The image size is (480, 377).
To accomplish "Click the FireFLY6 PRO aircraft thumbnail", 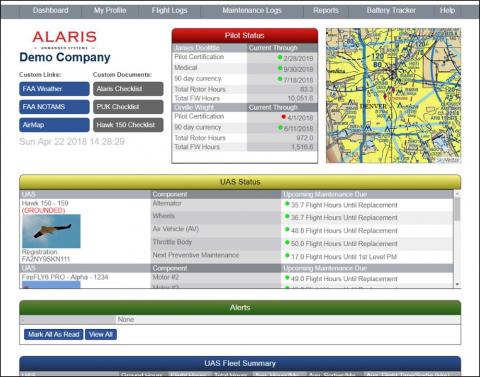I will [51, 285].
